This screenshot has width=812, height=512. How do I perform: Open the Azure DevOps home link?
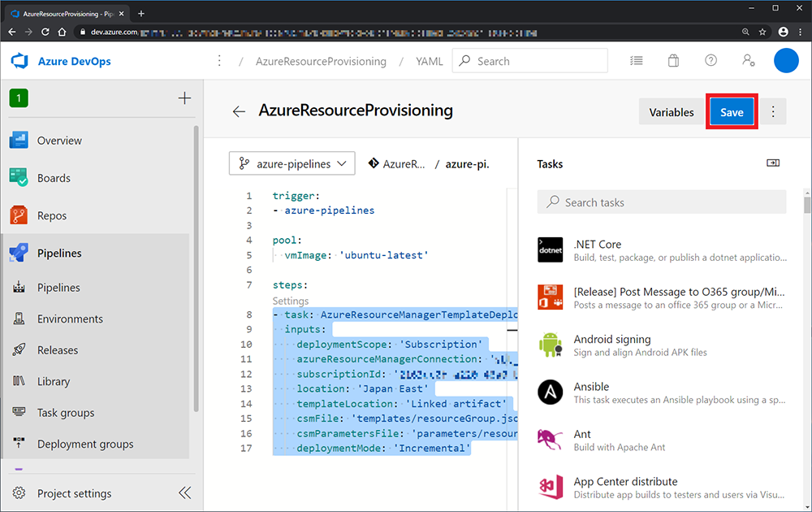(74, 61)
